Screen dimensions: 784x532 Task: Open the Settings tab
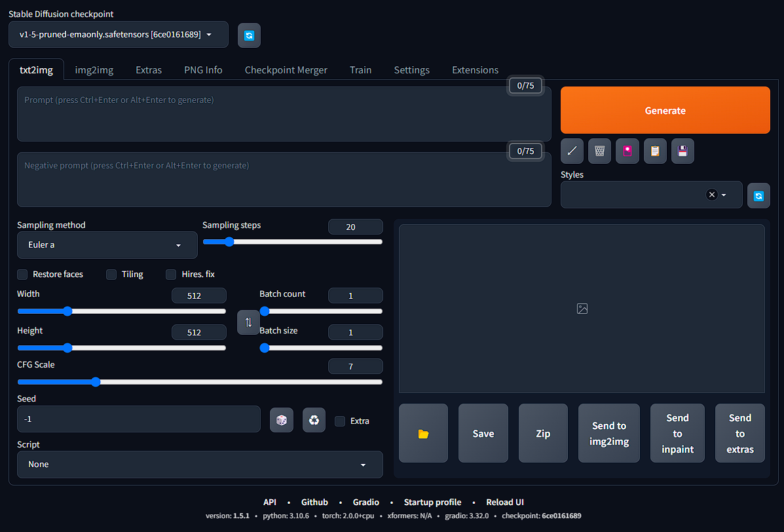411,70
